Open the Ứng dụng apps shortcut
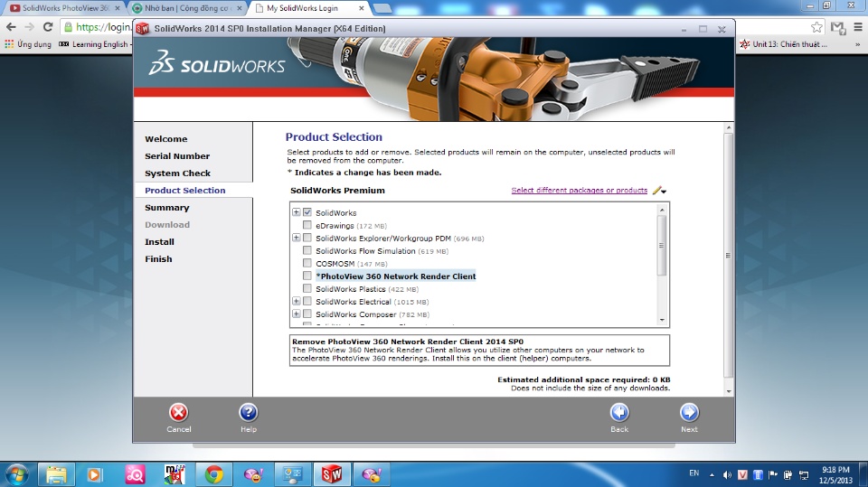This screenshot has width=868, height=487. tap(28, 44)
